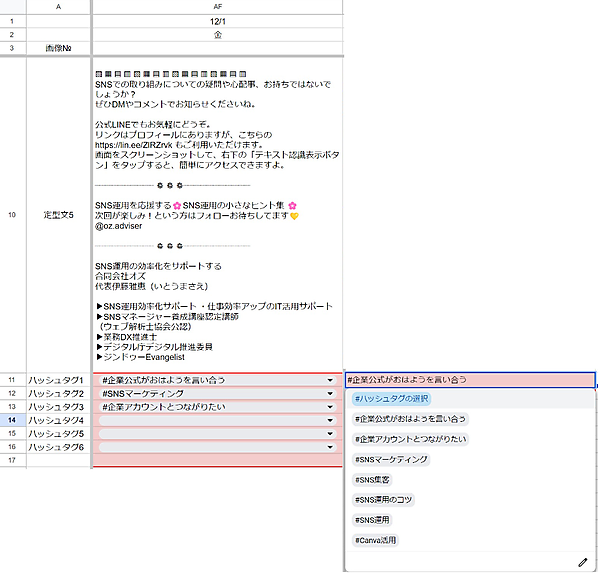
Task: Choose #企業アカウントとつながりたい from the dropdown list
Action: point(410,439)
